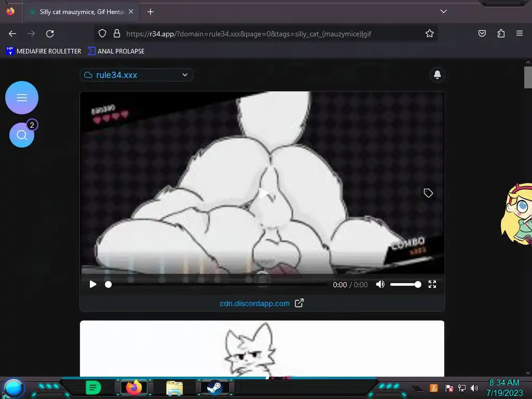This screenshot has width=532, height=399.
Task: Open the tracking protection shield panel
Action: [x=102, y=34]
